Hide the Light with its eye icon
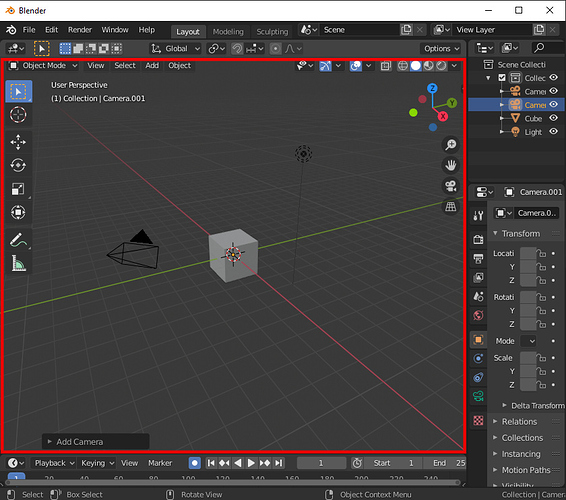 click(x=554, y=131)
